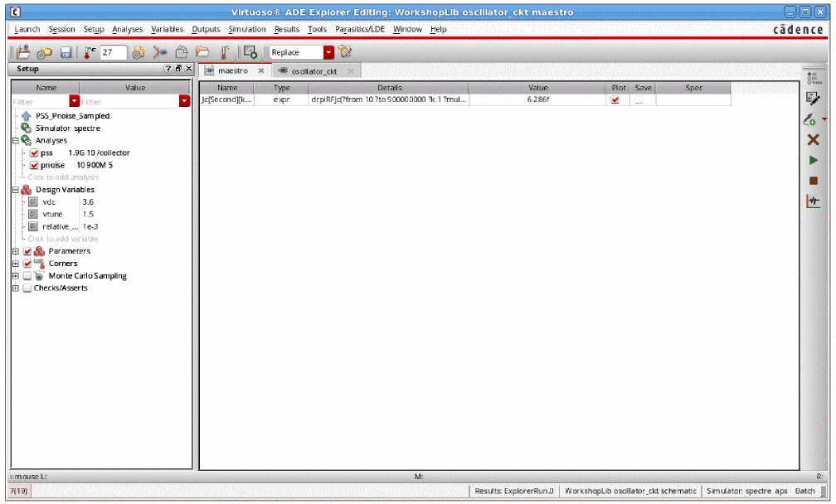The image size is (836, 504).
Task: Open the Value filter dropdown arrow
Action: pyautogui.click(x=184, y=101)
